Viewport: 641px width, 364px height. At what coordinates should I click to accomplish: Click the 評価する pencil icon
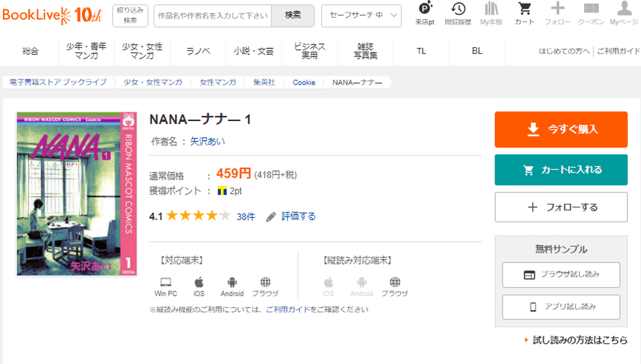(x=271, y=217)
